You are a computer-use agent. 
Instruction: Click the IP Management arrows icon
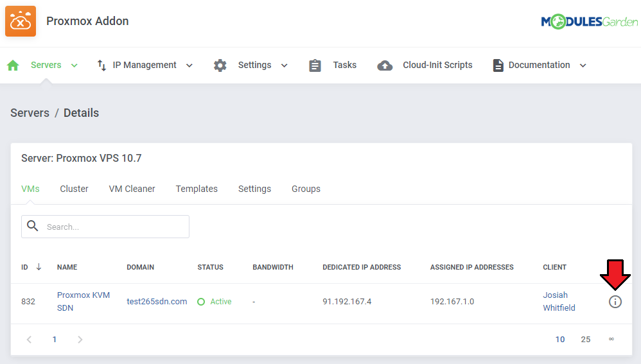pyautogui.click(x=101, y=65)
